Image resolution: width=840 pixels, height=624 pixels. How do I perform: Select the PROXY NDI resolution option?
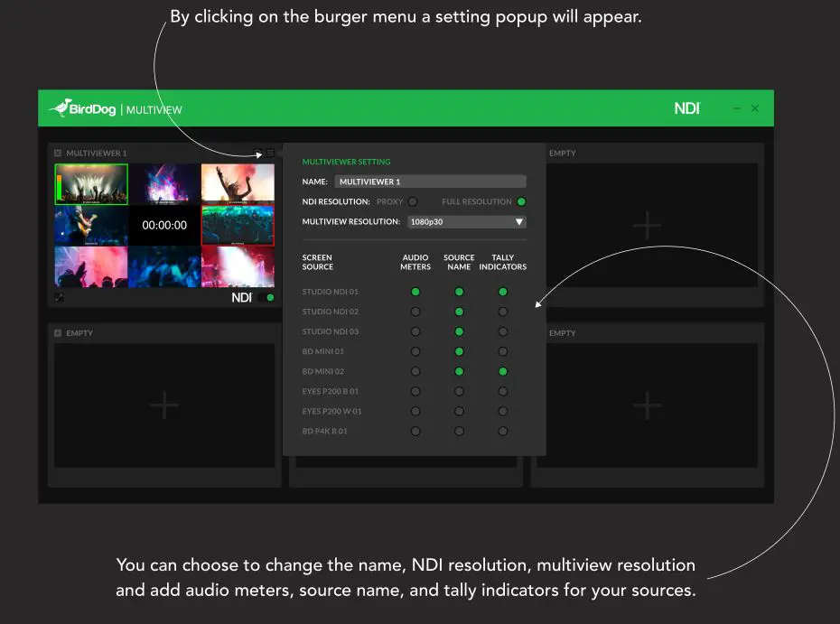[411, 201]
